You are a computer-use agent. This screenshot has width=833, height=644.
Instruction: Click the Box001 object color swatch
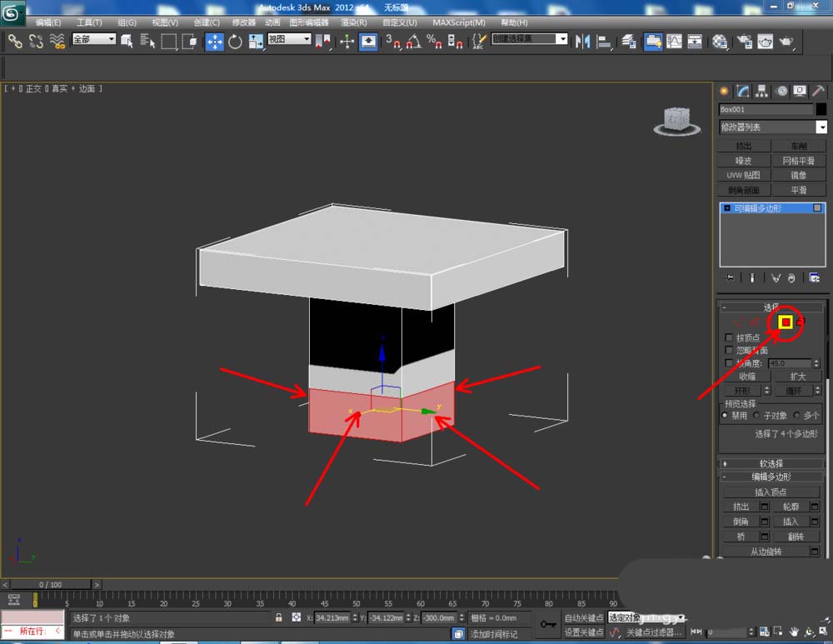click(821, 109)
